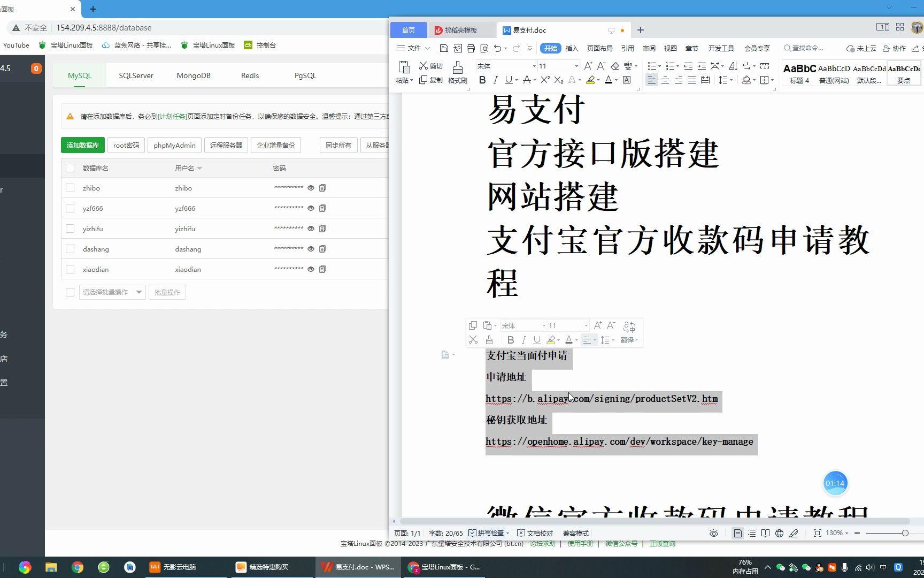Switch to the SQLServer tab
Viewport: 924px width, 578px height.
click(x=136, y=75)
